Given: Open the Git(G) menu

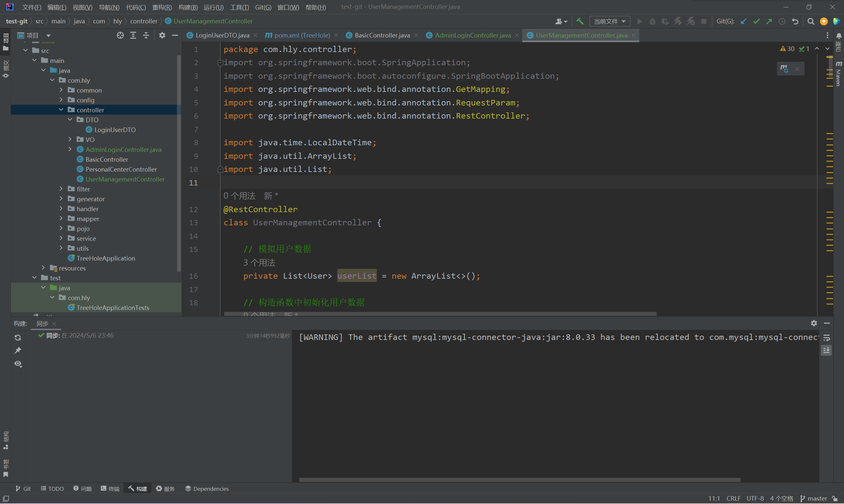Looking at the screenshot, I should (x=263, y=7).
